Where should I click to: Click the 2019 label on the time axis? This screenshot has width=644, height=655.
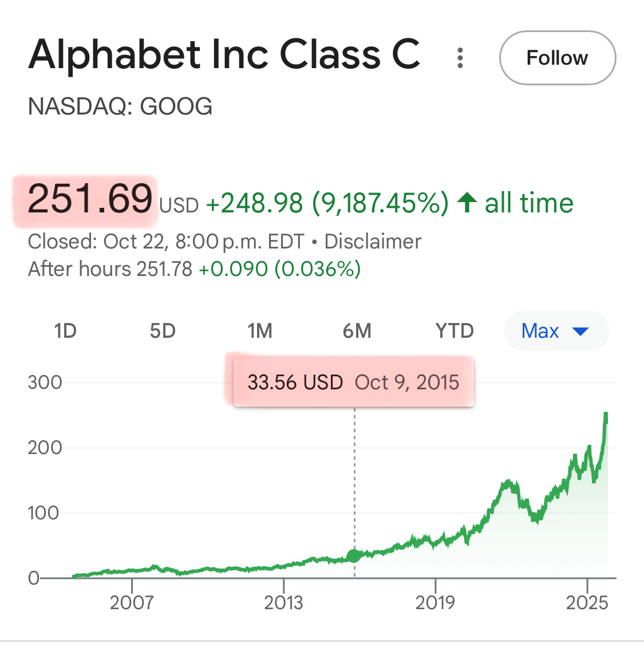click(x=435, y=602)
